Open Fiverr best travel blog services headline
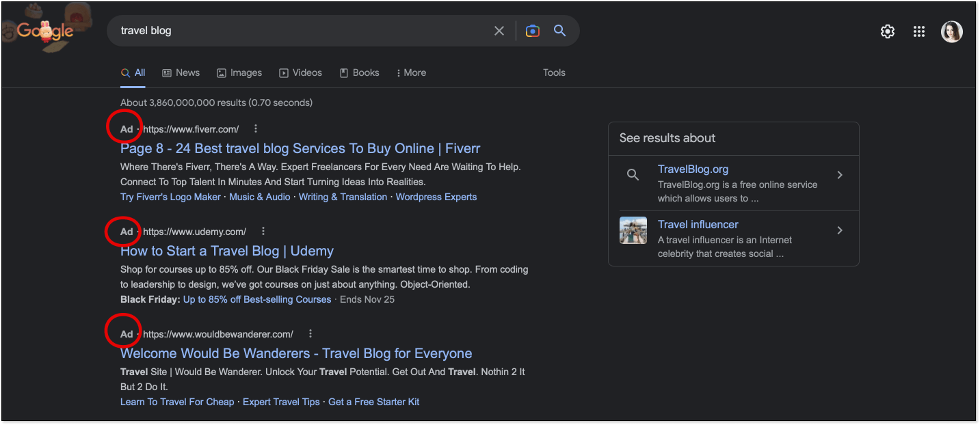The width and height of the screenshot is (980, 425). [300, 148]
